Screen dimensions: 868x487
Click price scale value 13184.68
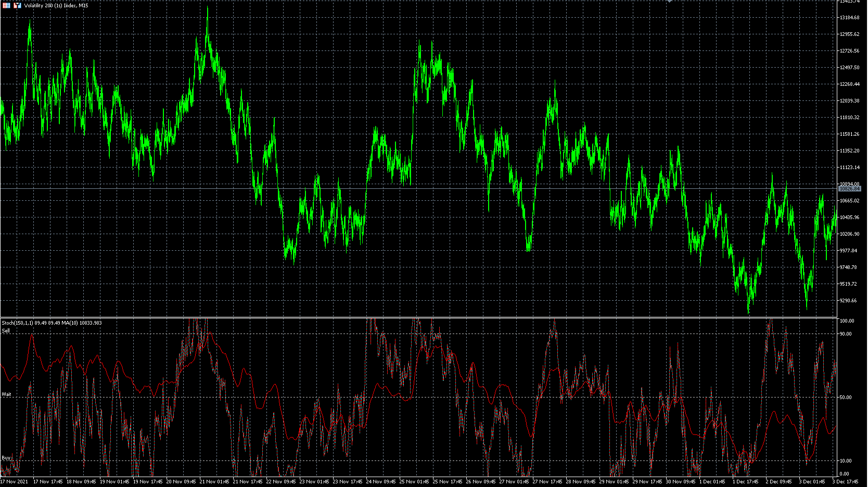click(x=849, y=18)
